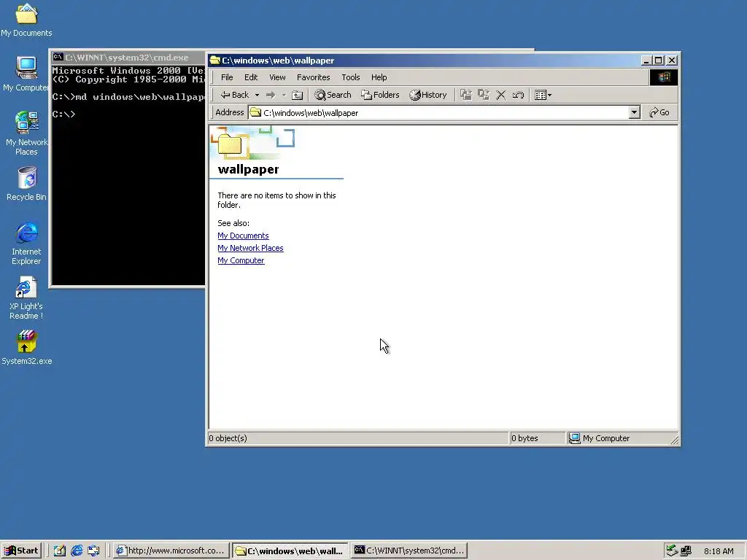Click the Windows logo throbber icon
The image size is (747, 560).
664,77
